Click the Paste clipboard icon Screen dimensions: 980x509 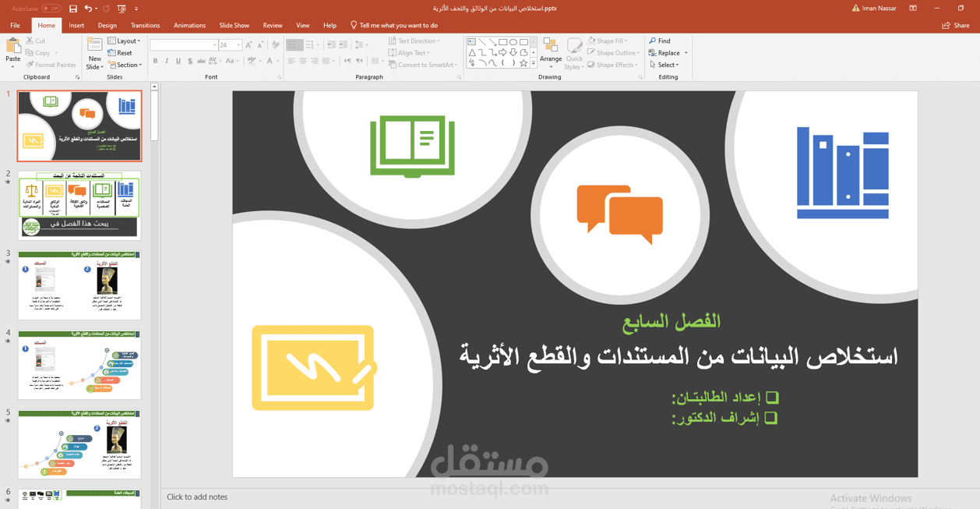tap(13, 47)
